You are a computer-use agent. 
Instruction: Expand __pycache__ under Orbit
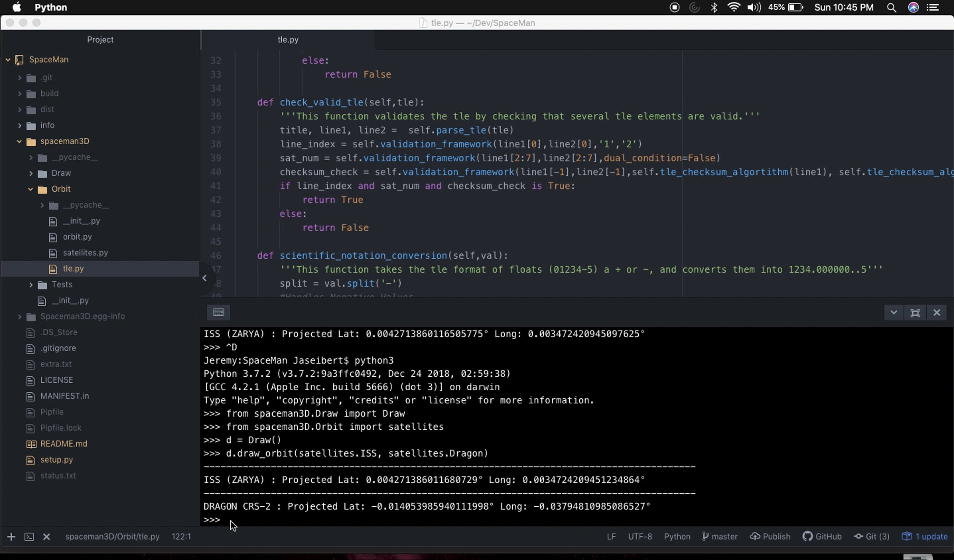tap(42, 205)
